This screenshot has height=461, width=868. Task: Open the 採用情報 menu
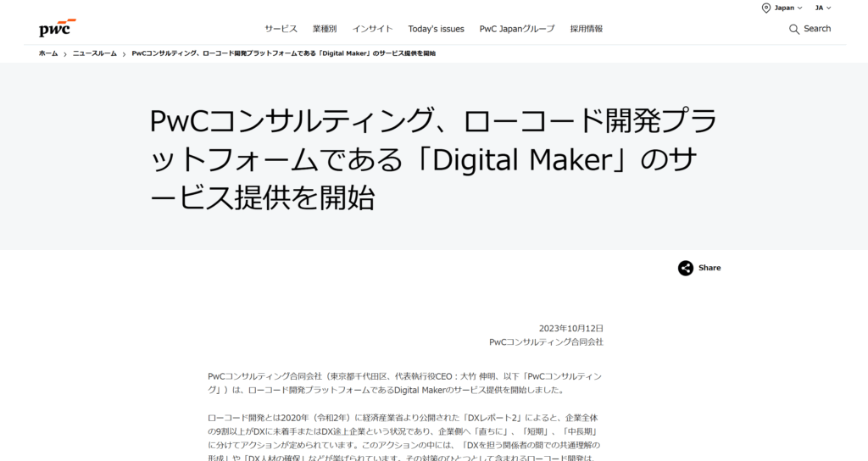587,29
